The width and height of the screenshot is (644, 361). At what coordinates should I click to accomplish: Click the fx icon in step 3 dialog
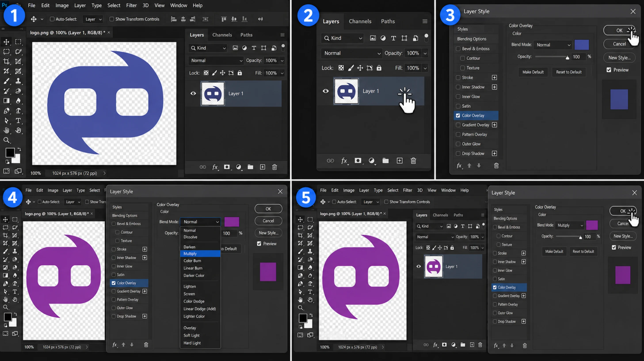(459, 165)
